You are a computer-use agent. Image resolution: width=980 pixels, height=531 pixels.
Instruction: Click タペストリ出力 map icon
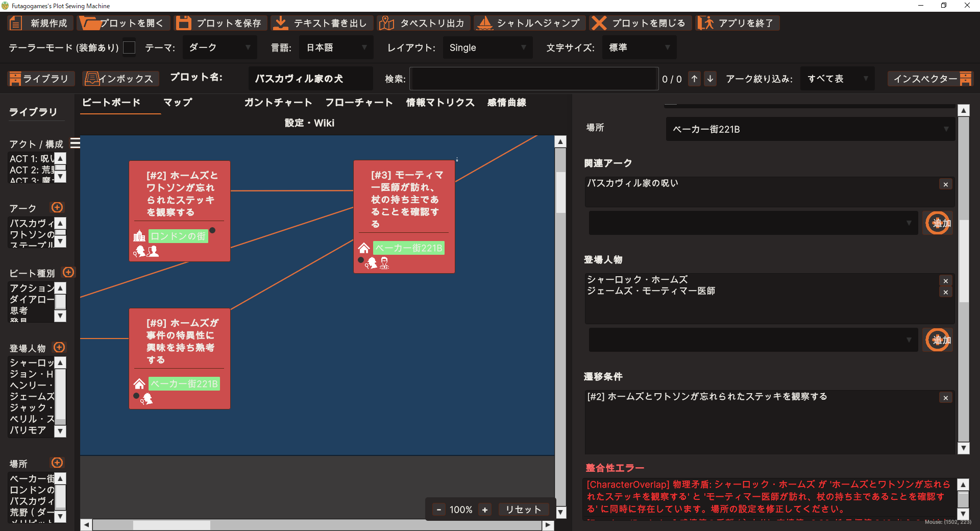386,23
